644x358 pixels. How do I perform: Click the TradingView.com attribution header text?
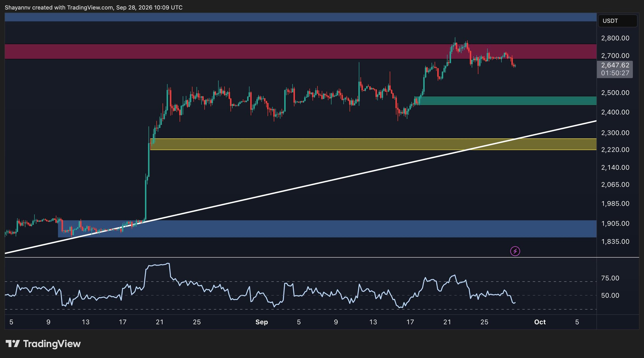94,8
